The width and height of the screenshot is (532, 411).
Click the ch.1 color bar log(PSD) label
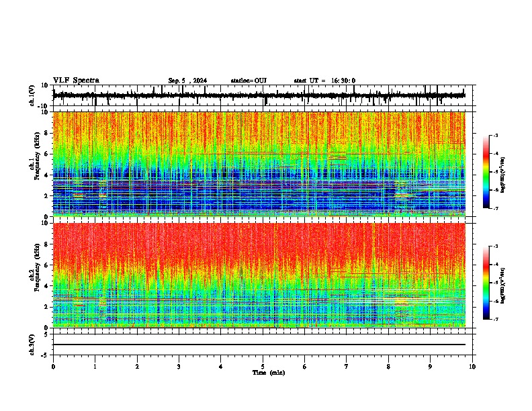click(x=503, y=175)
